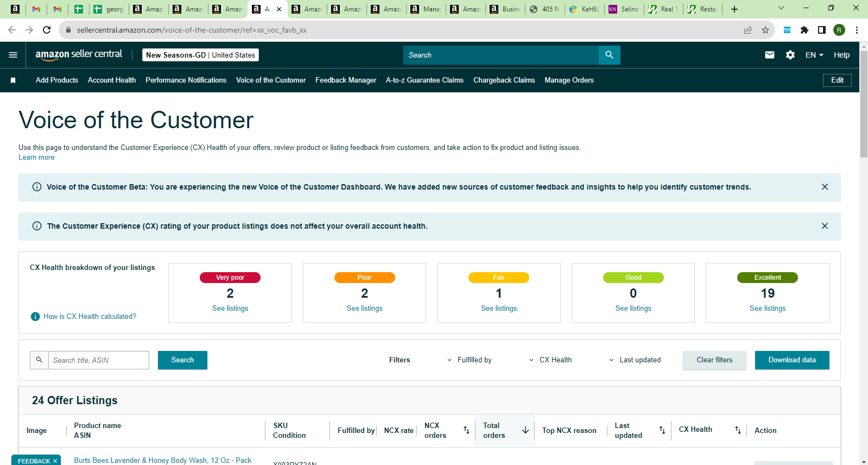Sort the Last updated column
This screenshot has height=465, width=868.
click(662, 430)
